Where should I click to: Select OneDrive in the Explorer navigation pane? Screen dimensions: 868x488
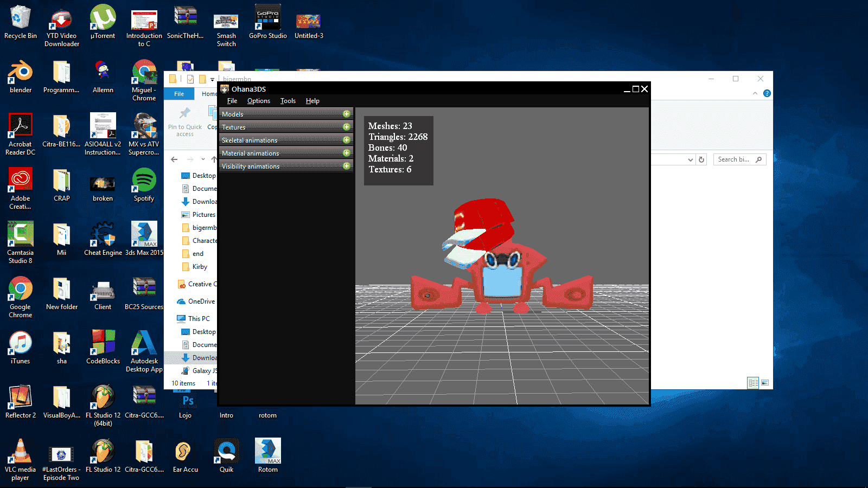tap(196, 301)
